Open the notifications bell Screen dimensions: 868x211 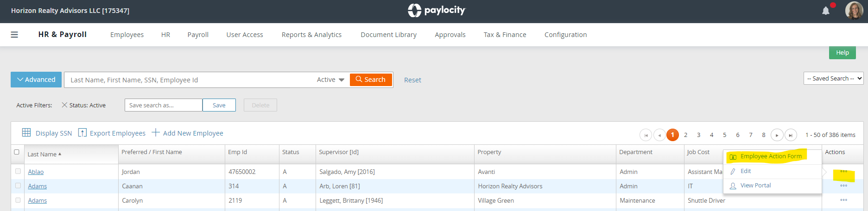point(826,11)
